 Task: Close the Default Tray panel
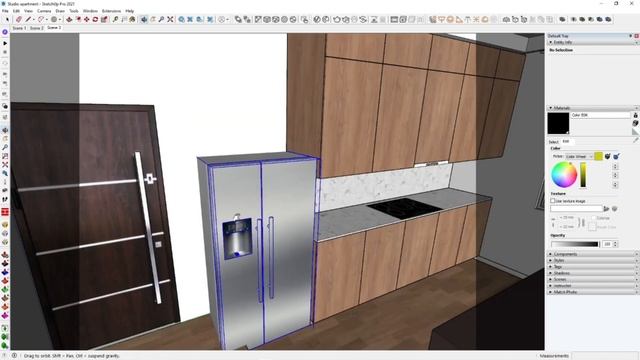636,36
